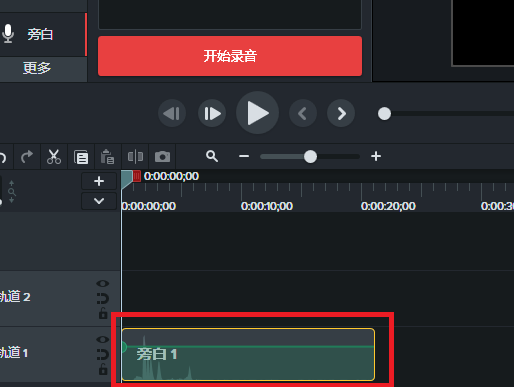The image size is (514, 387).
Task: Click the scissors cut icon
Action: [x=54, y=157]
